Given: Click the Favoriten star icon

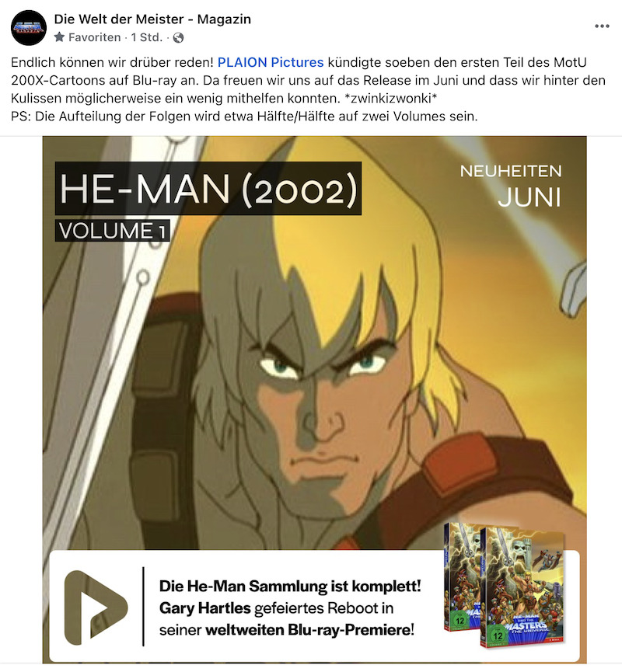Looking at the screenshot, I should click(60, 37).
